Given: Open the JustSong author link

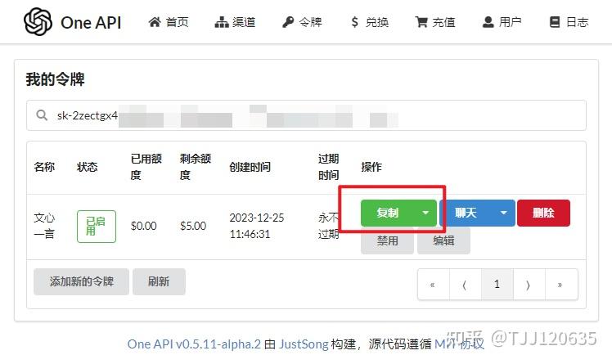Looking at the screenshot, I should click(304, 344).
